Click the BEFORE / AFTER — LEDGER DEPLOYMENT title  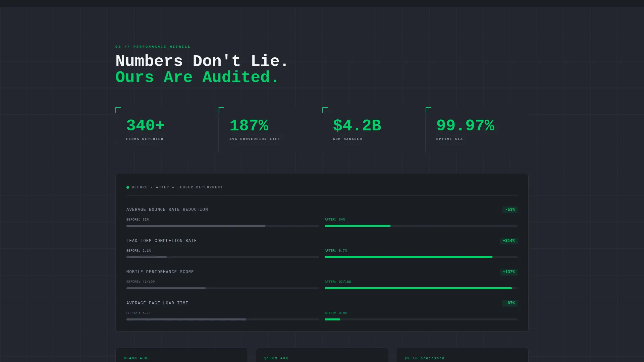[x=177, y=187]
